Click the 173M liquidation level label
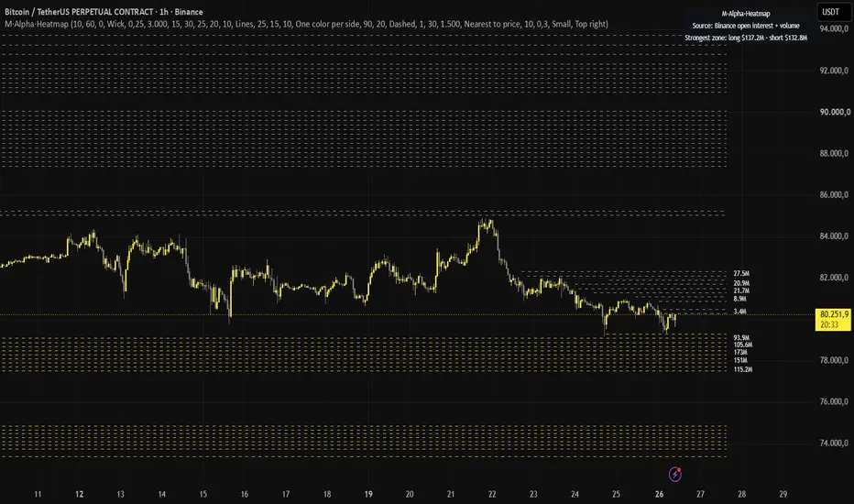The height and width of the screenshot is (504, 854). (740, 353)
